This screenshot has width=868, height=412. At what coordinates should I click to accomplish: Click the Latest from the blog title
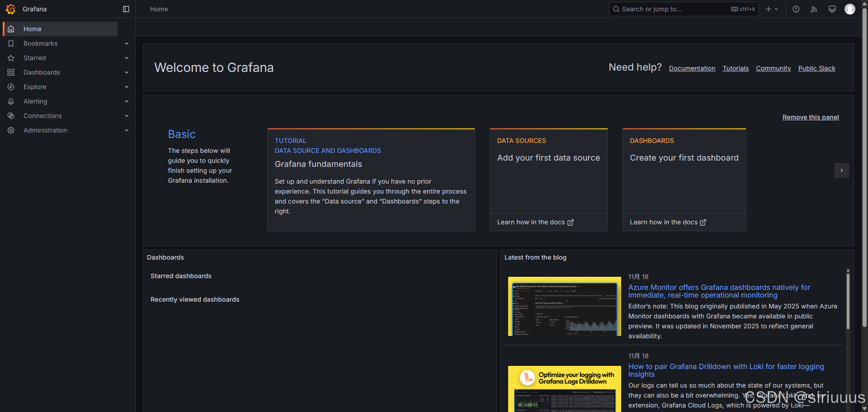point(535,257)
